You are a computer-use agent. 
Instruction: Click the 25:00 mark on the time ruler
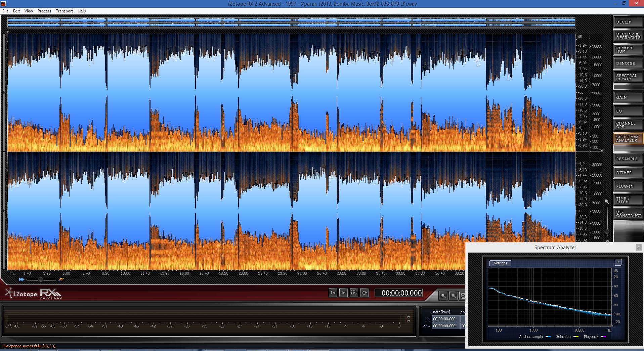(x=302, y=273)
